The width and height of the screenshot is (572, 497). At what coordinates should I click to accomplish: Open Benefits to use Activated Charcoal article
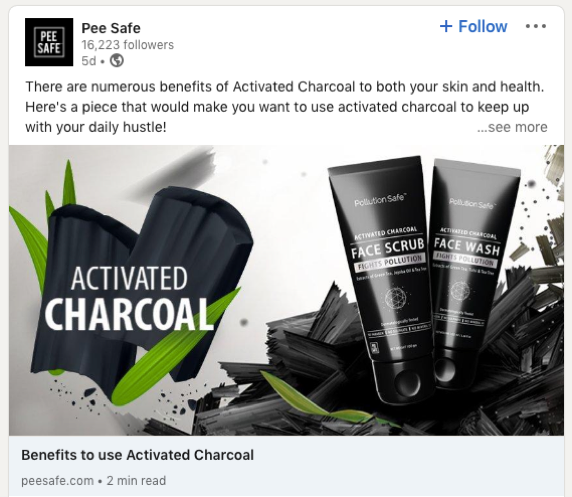click(x=138, y=455)
